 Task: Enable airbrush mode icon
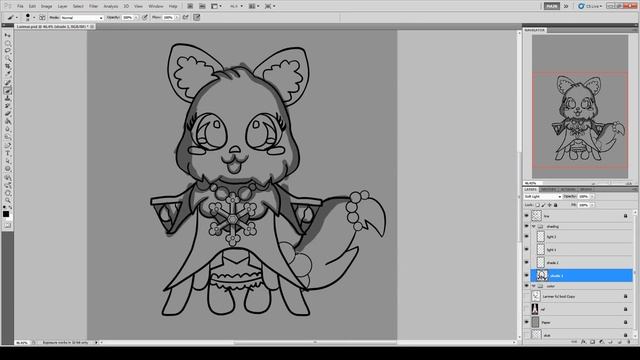185,18
